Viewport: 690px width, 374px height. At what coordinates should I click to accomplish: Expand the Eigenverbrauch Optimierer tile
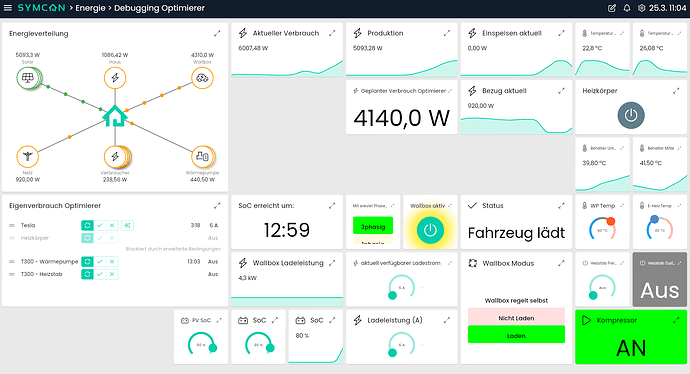tap(217, 205)
